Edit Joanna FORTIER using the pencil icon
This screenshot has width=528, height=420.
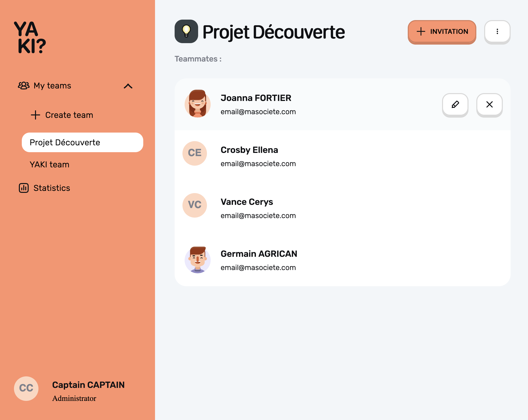tap(455, 105)
